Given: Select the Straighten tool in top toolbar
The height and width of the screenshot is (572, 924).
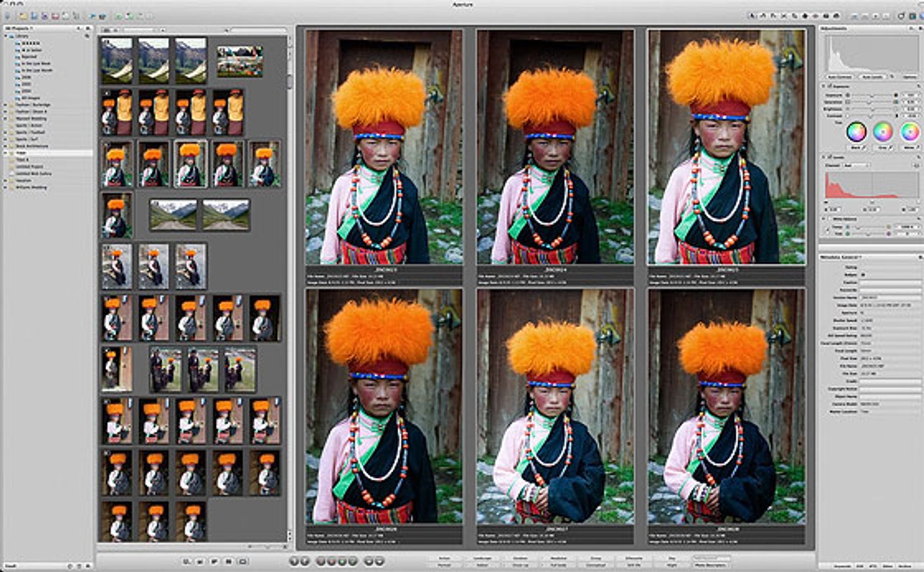Looking at the screenshot, I should pos(784,16).
